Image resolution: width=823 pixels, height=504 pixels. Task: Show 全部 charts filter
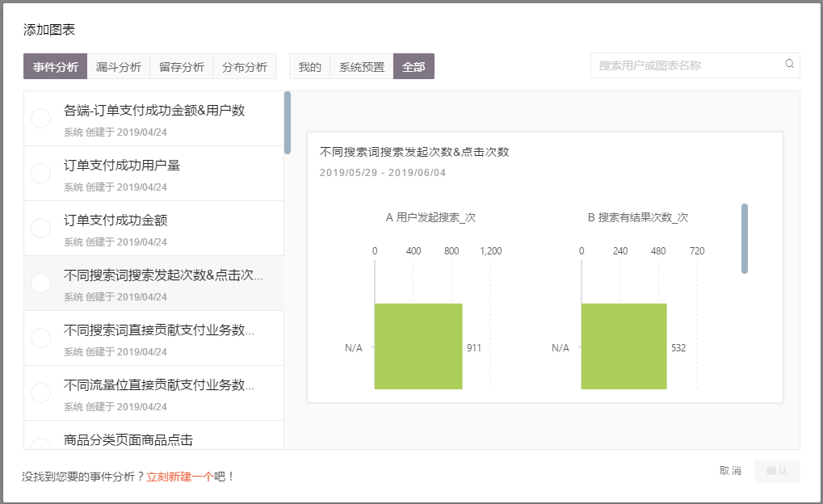click(x=414, y=67)
